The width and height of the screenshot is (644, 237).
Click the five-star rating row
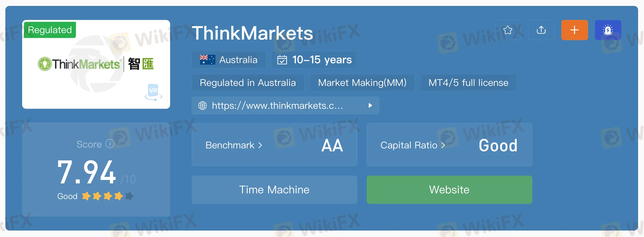click(x=108, y=196)
